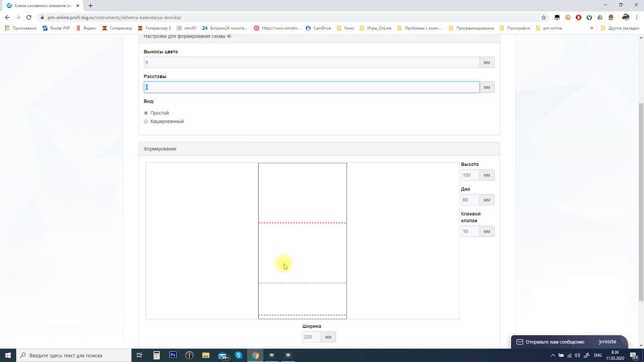Viewport: 644px width, 362px height.
Task: Open the red Opera-style shield extension
Action: point(579,17)
